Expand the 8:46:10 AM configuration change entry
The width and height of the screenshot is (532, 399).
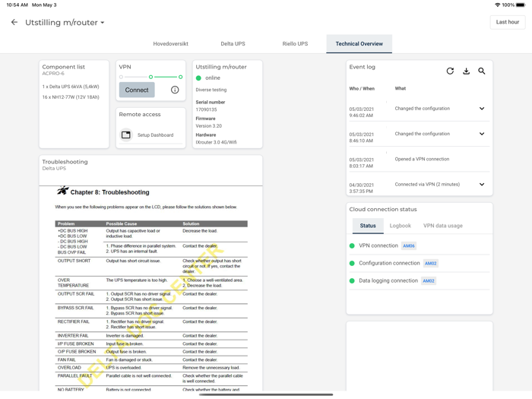[x=482, y=134]
